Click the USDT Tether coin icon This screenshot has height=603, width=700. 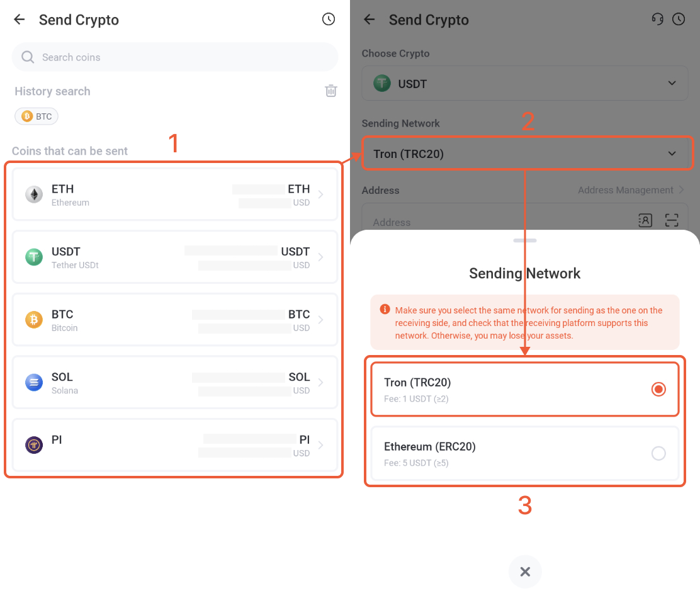pos(33,257)
